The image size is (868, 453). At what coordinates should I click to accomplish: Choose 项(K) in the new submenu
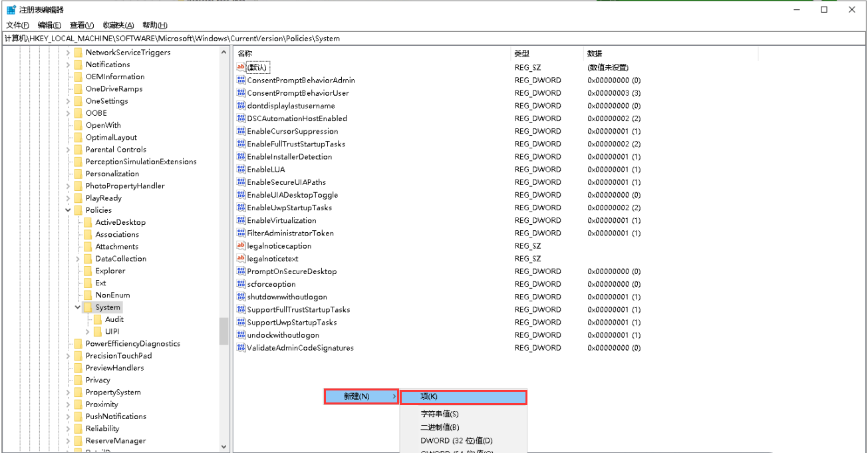(x=463, y=396)
